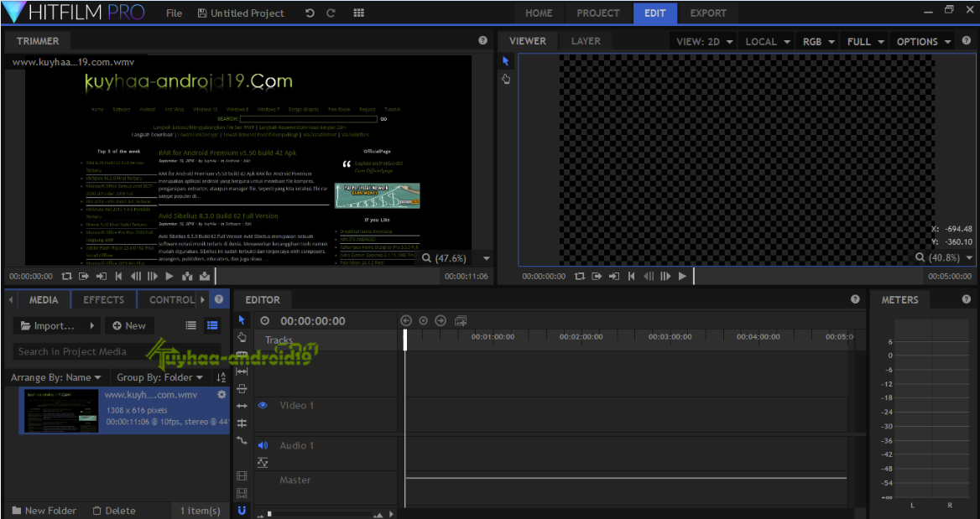Open the LAYER tab in Viewer
Viewport: 980px width, 519px height.
[x=586, y=41]
